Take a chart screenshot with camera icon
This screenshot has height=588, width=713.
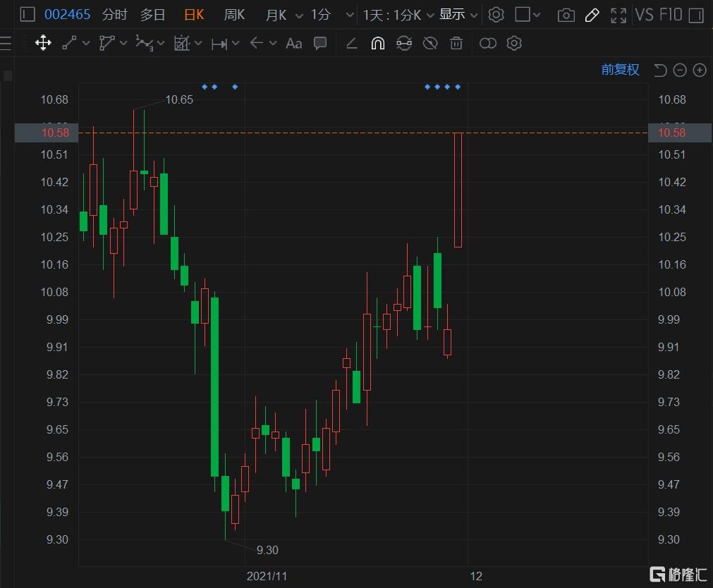tap(566, 16)
